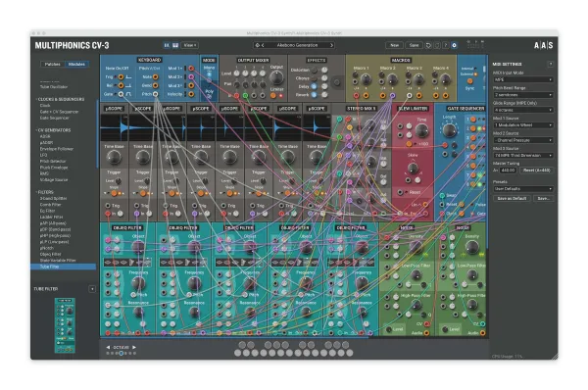The height and width of the screenshot is (390, 588).
Task: Toggle the Output Mixer Limiter button
Action: (273, 95)
